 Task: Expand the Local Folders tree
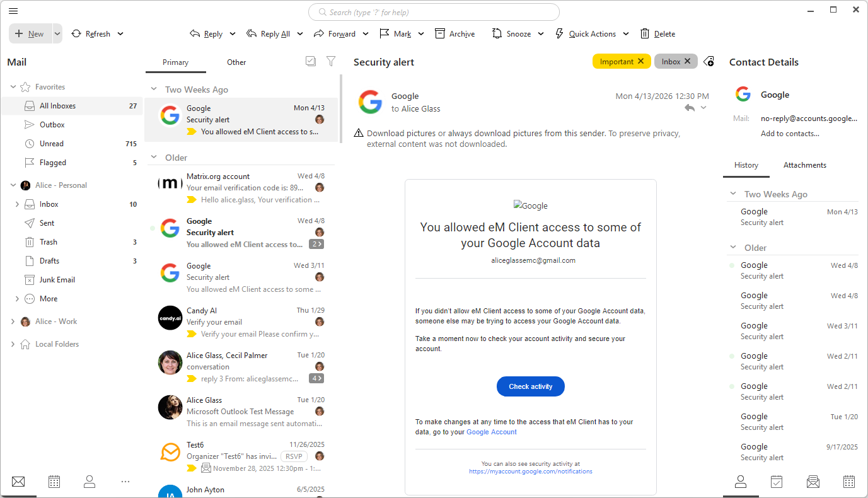coord(13,344)
